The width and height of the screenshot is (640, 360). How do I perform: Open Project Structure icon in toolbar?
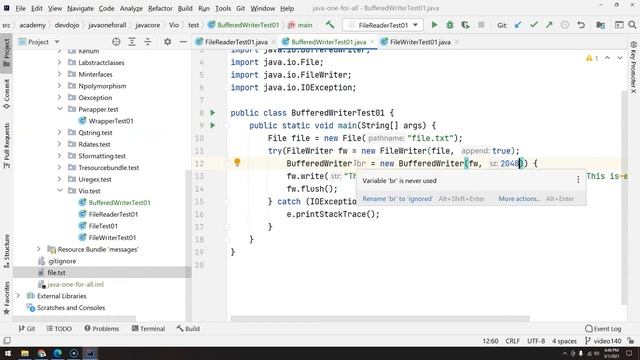600,25
